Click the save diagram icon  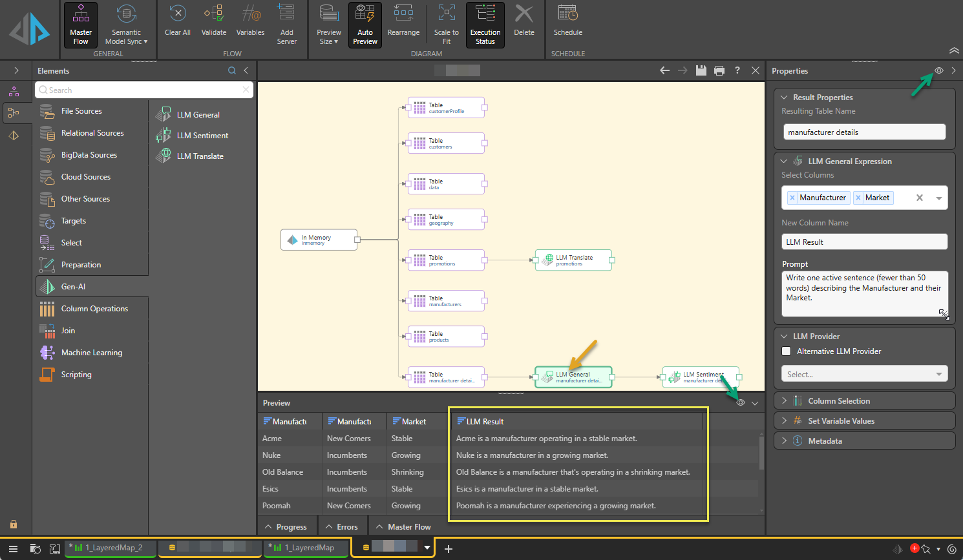pyautogui.click(x=701, y=70)
